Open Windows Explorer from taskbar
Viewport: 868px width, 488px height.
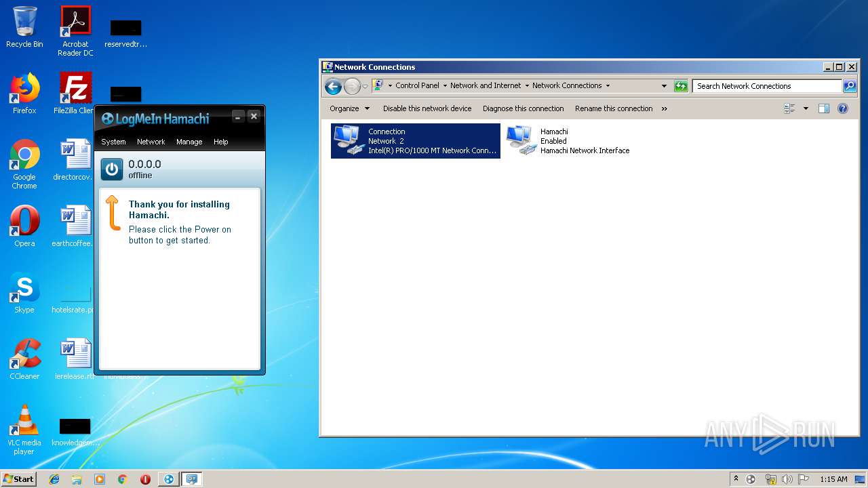(x=77, y=479)
